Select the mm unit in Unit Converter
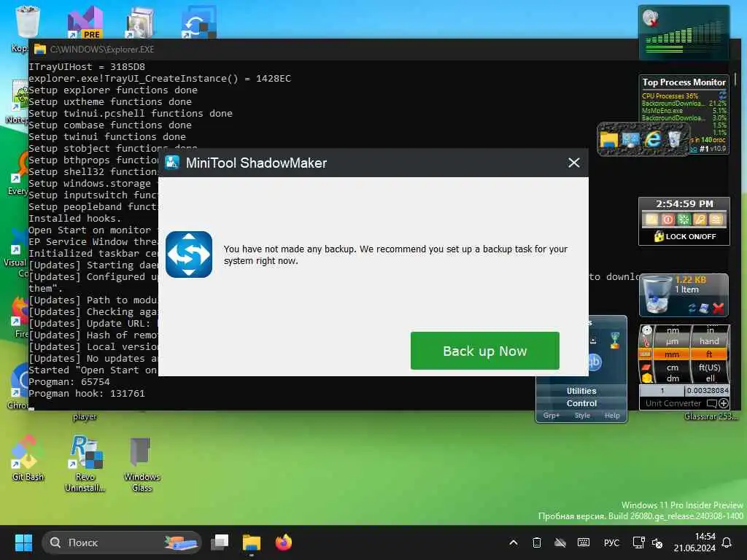This screenshot has width=747, height=560. click(x=672, y=354)
